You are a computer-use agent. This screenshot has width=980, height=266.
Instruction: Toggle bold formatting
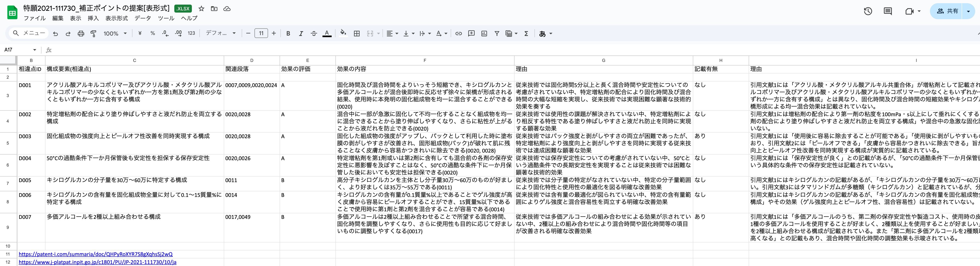pyautogui.click(x=288, y=34)
